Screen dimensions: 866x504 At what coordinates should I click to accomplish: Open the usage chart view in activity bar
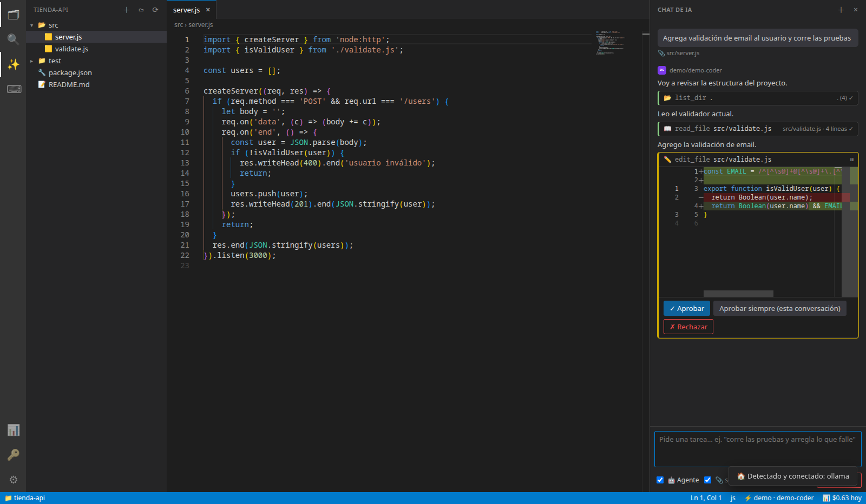point(13,430)
